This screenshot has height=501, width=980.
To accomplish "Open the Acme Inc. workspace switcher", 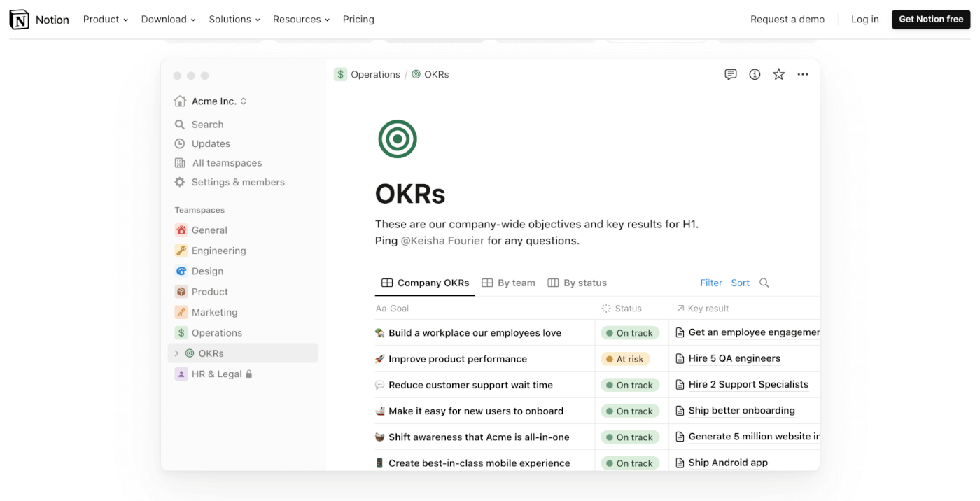I will (x=211, y=101).
